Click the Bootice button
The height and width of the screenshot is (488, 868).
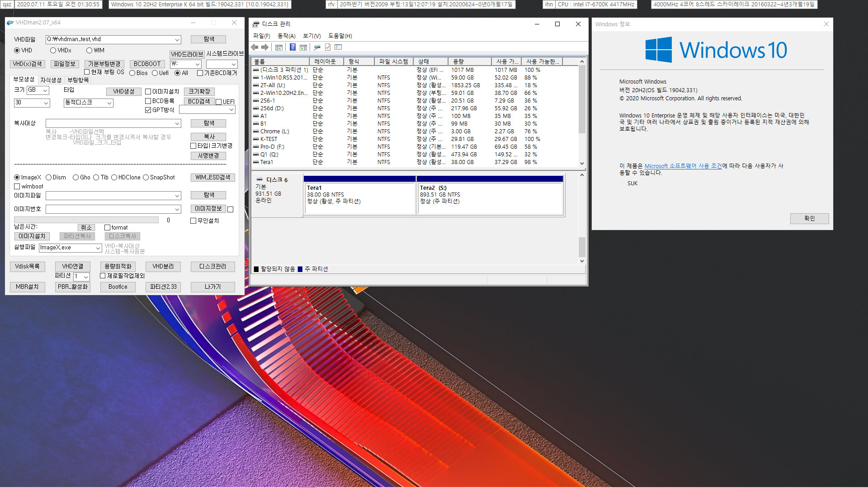coord(118,287)
